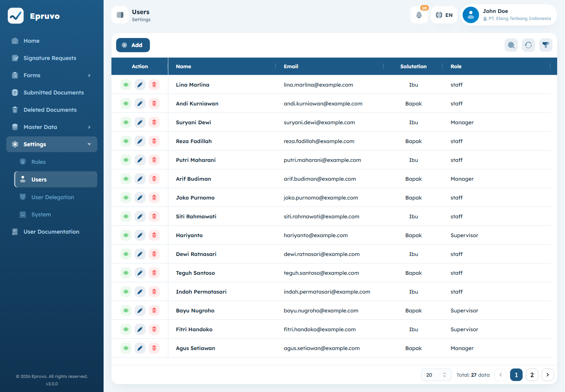565x392 pixels.
Task: Edit Reza Fadillah's entry
Action: pyautogui.click(x=140, y=141)
